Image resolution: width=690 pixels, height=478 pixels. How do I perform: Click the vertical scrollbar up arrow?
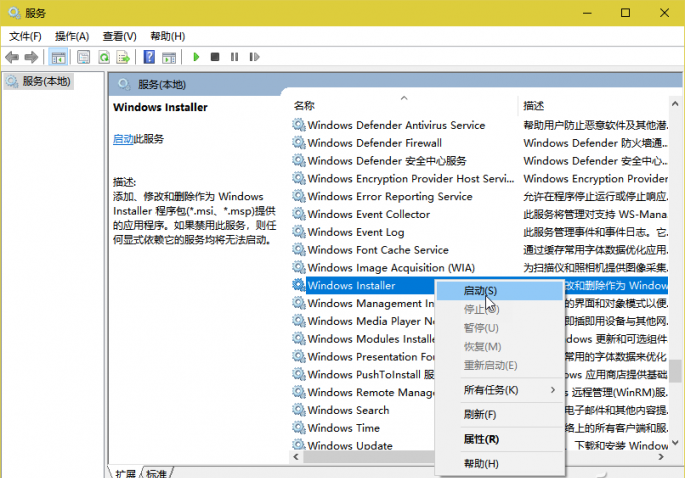point(675,104)
